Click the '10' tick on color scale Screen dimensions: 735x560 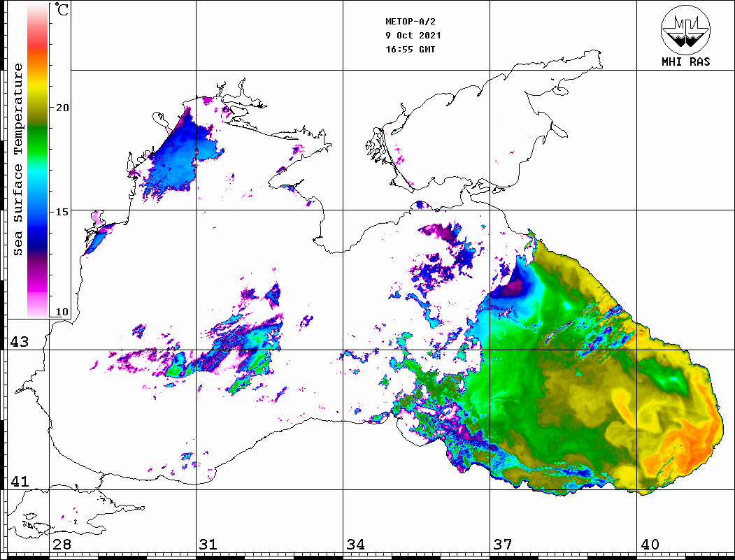point(62,312)
